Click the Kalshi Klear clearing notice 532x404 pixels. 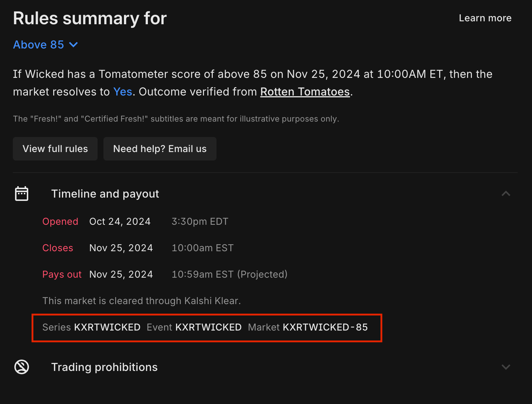tap(142, 301)
